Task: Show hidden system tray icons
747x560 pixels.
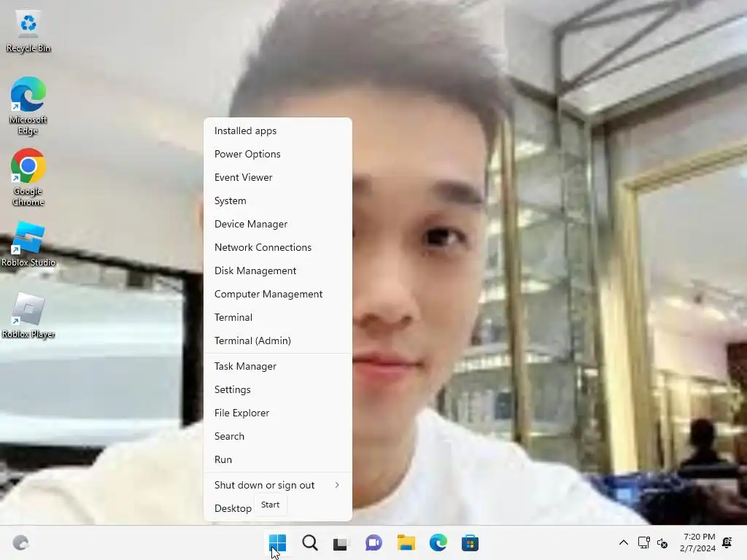Action: point(623,542)
